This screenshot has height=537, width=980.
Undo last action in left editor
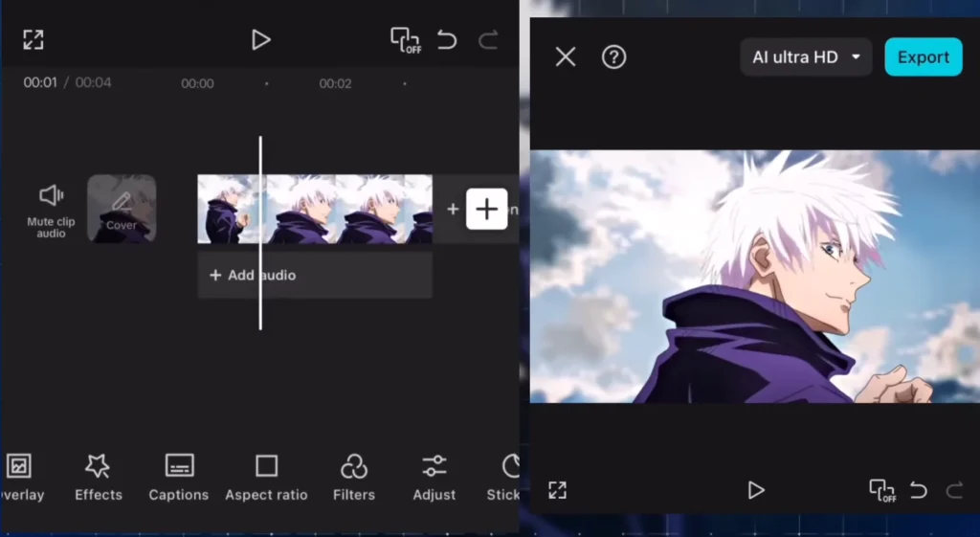pos(447,40)
